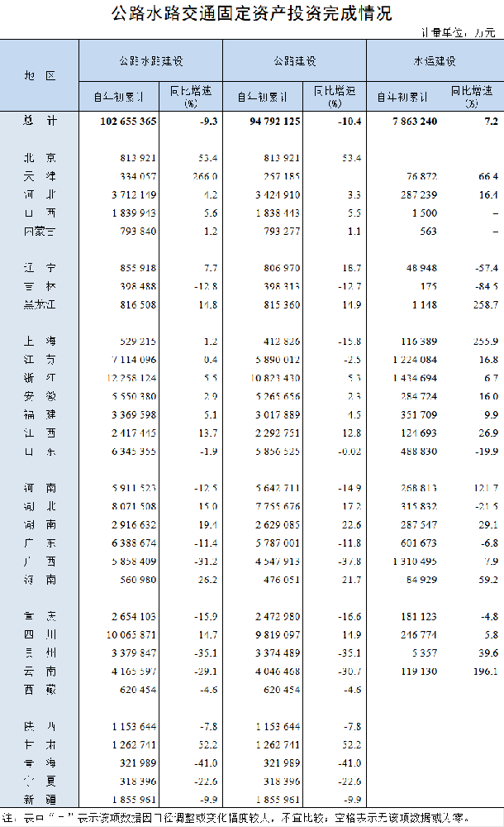Click the 湖南 row label
Viewport: 504px width, 827px height.
(x=40, y=525)
